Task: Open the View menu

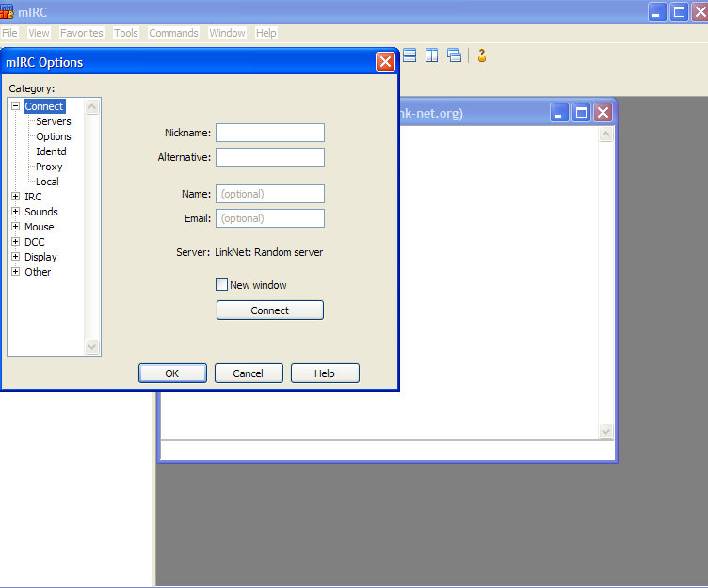Action: click(39, 33)
